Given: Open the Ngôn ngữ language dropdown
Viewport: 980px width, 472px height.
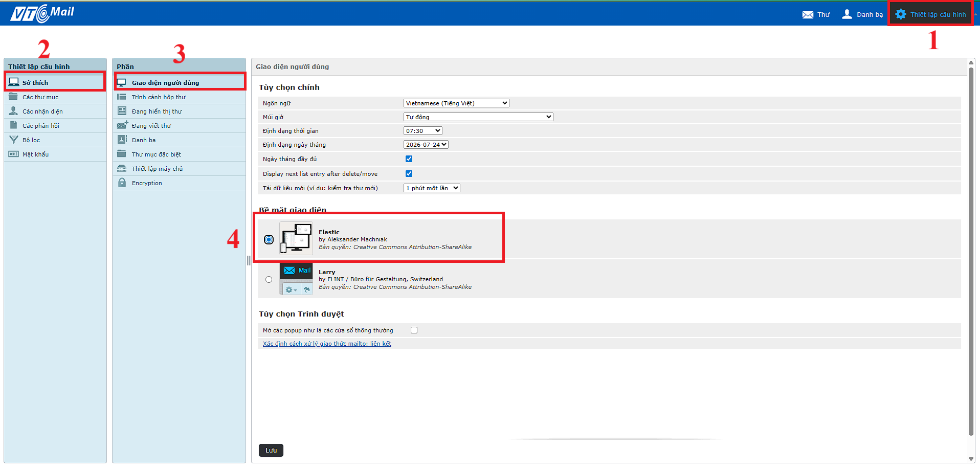Looking at the screenshot, I should pyautogui.click(x=456, y=103).
